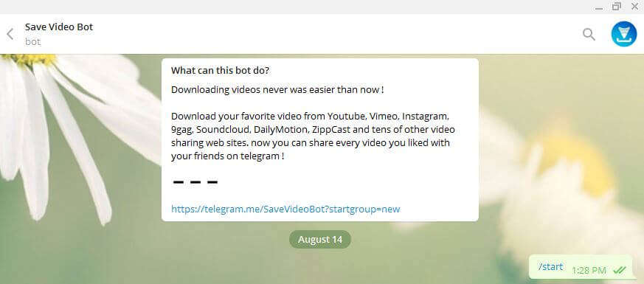Image resolution: width=644 pixels, height=284 pixels.
Task: Open the telegram.me/SaveVideoBot startgroup link
Action: pyautogui.click(x=285, y=209)
